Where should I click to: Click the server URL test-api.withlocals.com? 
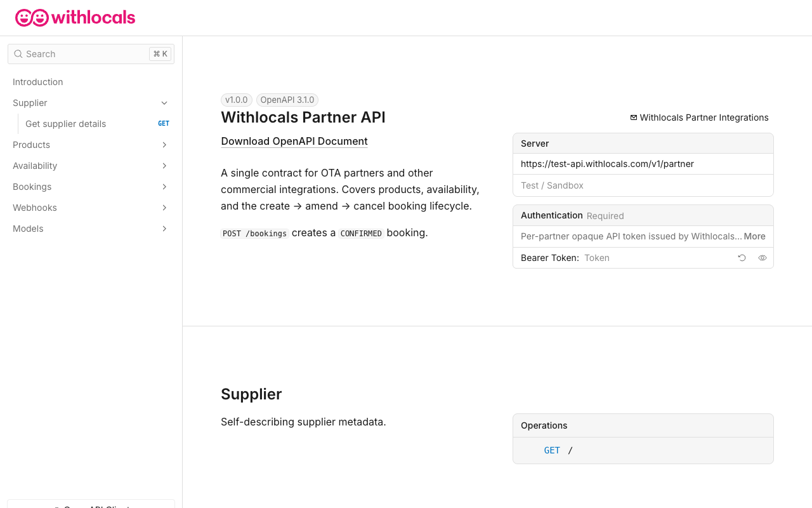point(607,164)
